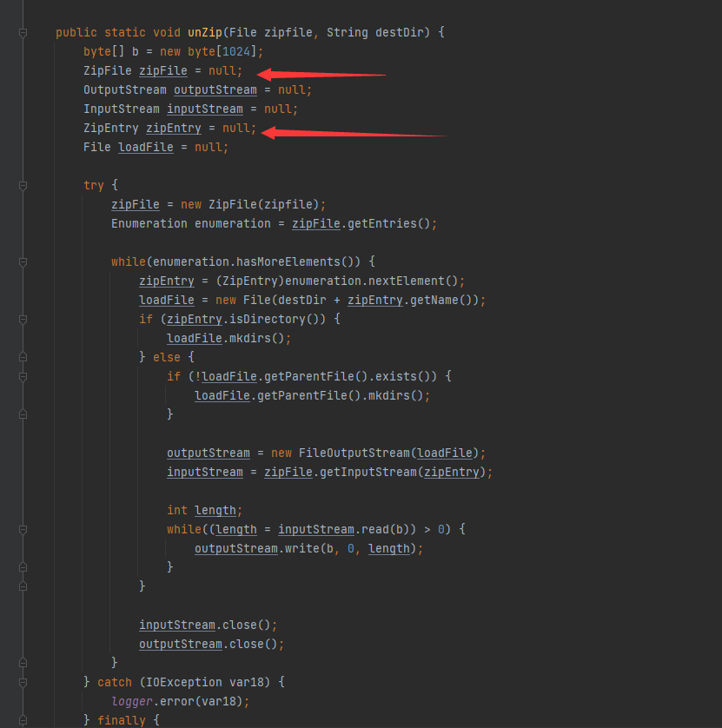Collapse the while(enumeration.hasMoreElements()) loop fold marker

(x=23, y=261)
